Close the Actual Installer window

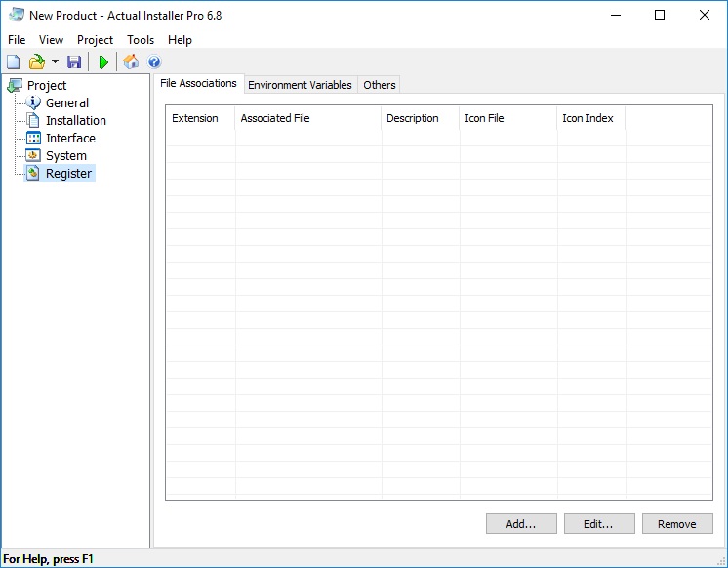coord(704,15)
